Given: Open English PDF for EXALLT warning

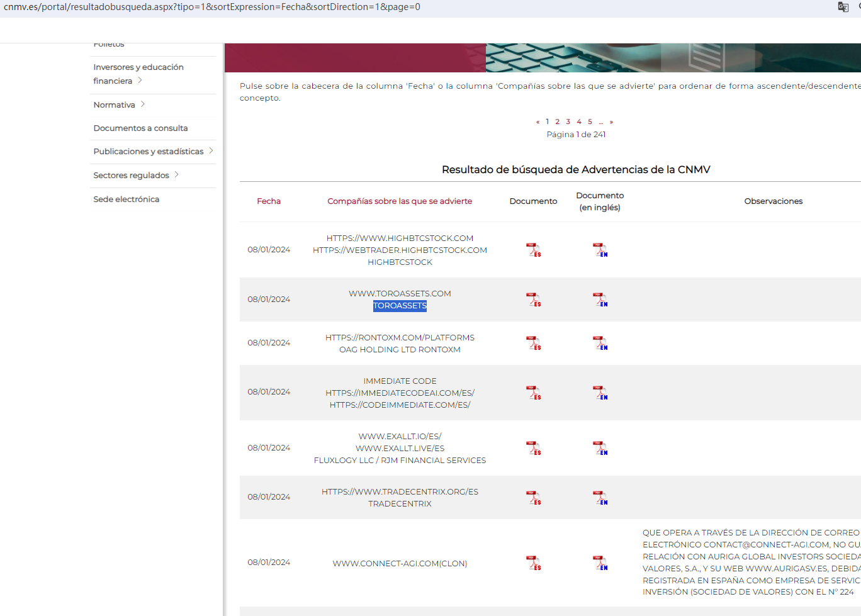Looking at the screenshot, I should [x=600, y=448].
